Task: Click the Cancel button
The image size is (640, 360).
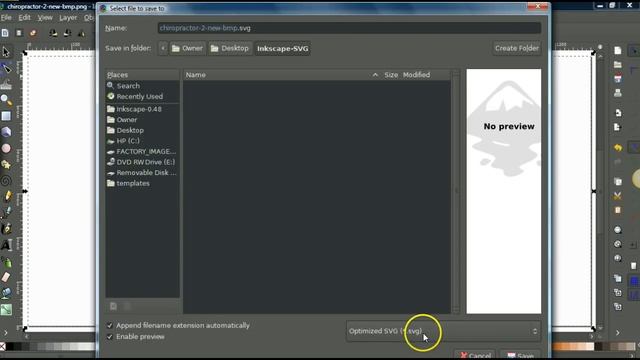Action: point(475,355)
